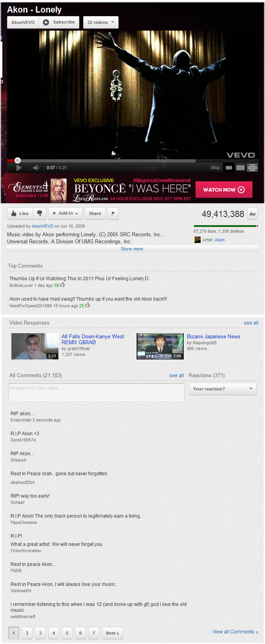265x644 pixels.
Task: Click Watch Now on Beyonce ad
Action: [x=224, y=190]
